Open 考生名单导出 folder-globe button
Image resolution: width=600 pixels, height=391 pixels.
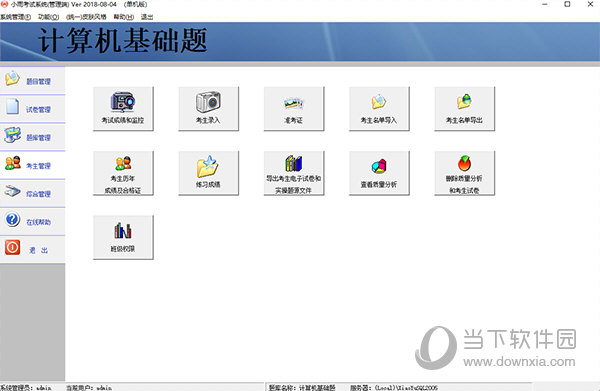click(464, 109)
